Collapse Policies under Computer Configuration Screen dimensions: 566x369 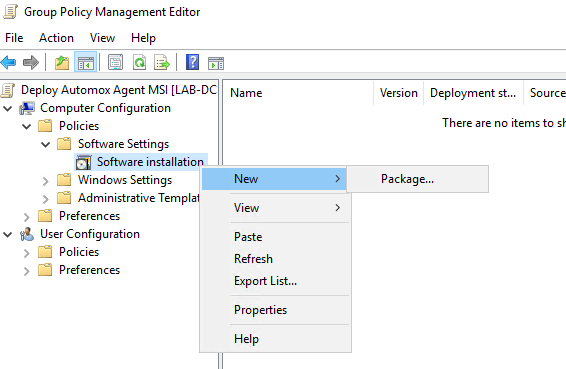26,126
